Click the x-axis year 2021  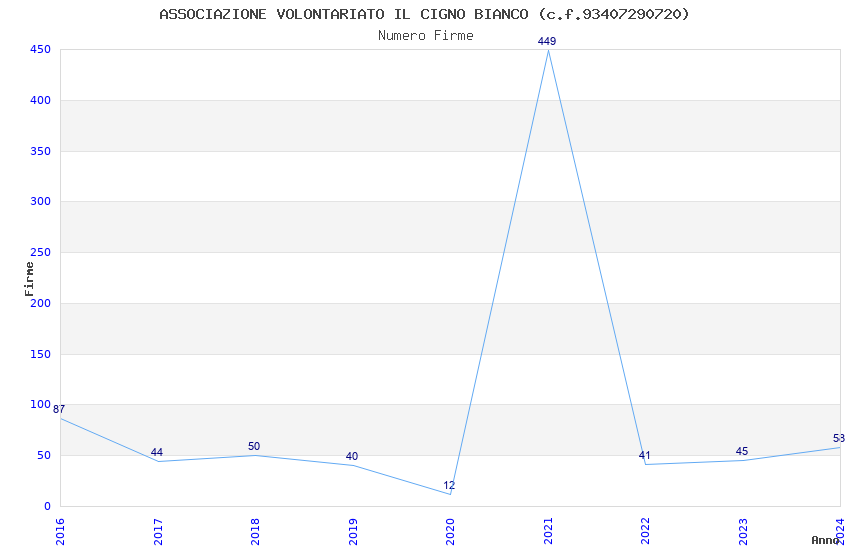pyautogui.click(x=548, y=532)
